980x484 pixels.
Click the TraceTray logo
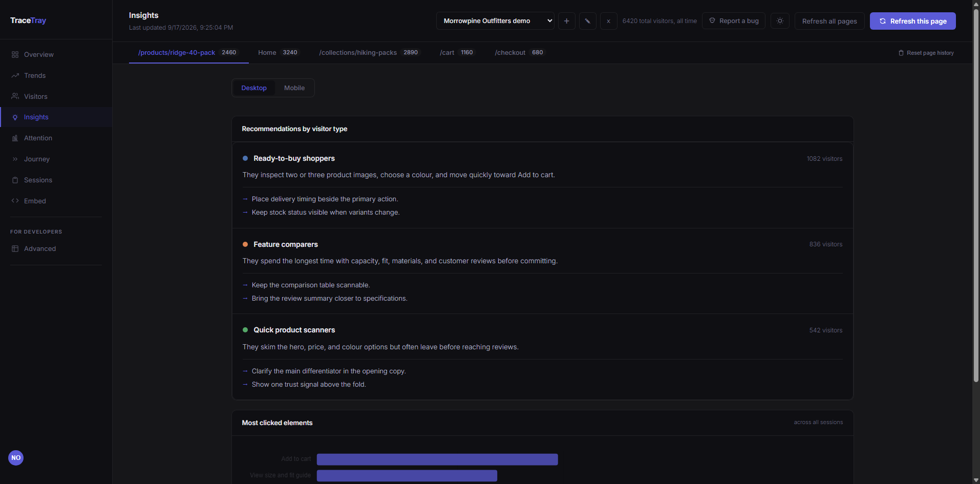pyautogui.click(x=28, y=20)
